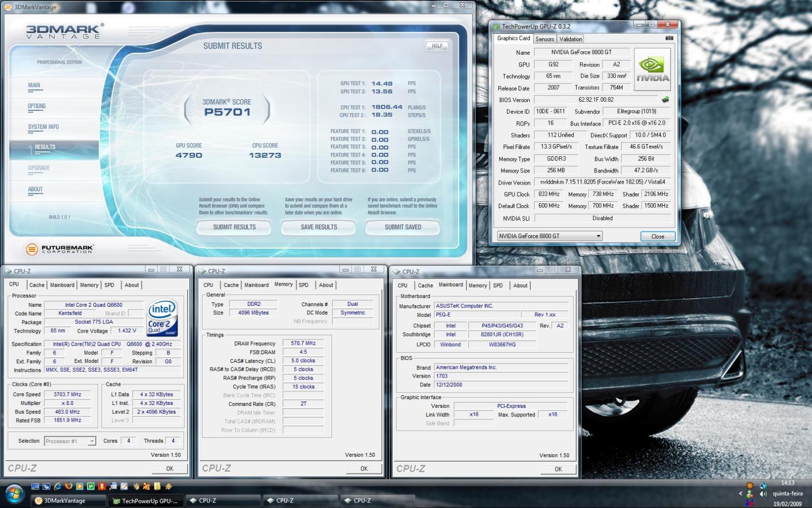812x508 pixels.
Task: Click the Intel Core 2 Quad logo
Action: point(162,317)
